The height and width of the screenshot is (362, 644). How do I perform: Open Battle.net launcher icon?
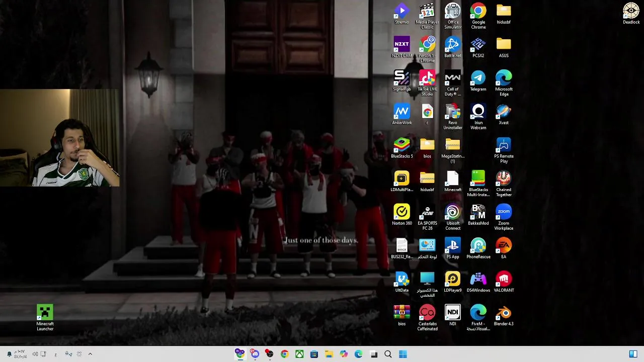click(x=453, y=47)
